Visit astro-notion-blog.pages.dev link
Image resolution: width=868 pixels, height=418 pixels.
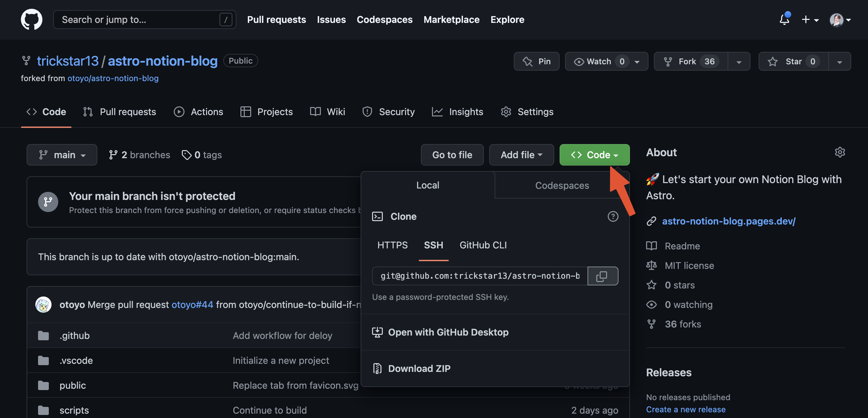click(729, 221)
